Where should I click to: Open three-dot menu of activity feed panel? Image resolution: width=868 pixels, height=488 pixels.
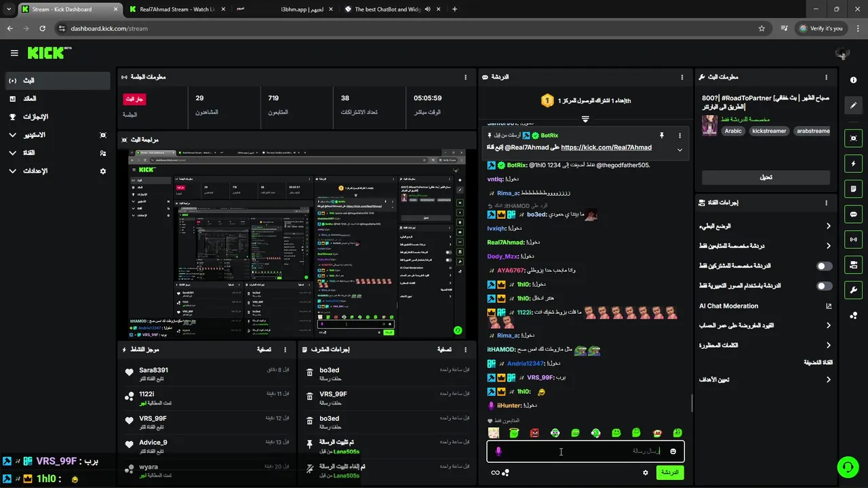click(284, 350)
